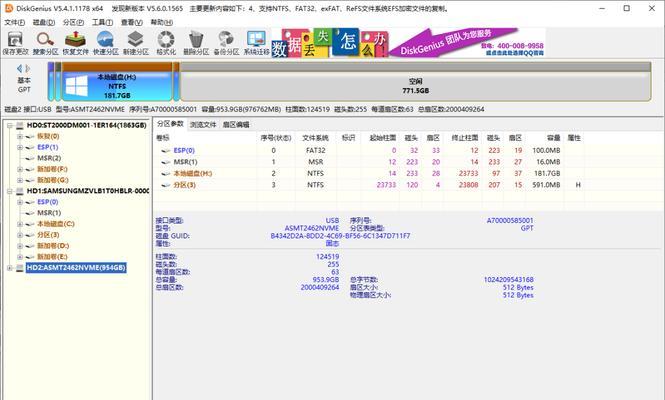665x400 pixels.
Task: Click the 格式化 (Format) toolbar icon
Action: point(166,41)
